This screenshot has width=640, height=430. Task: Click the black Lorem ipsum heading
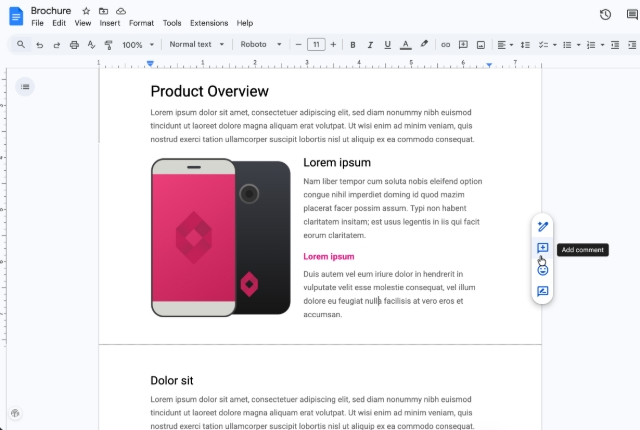pos(337,162)
